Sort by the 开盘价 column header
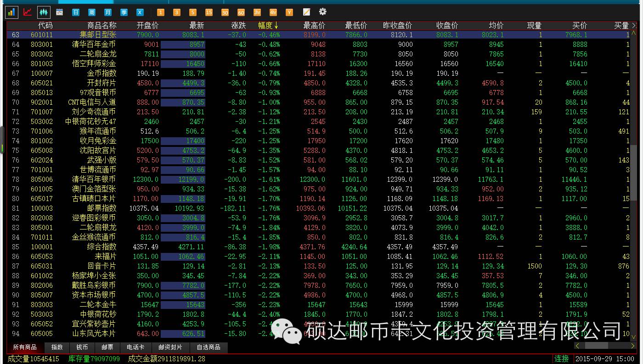 pos(148,26)
